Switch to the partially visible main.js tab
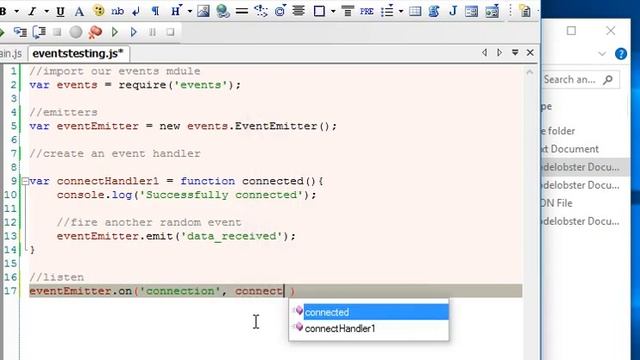This screenshot has width=640, height=360. (x=11, y=53)
